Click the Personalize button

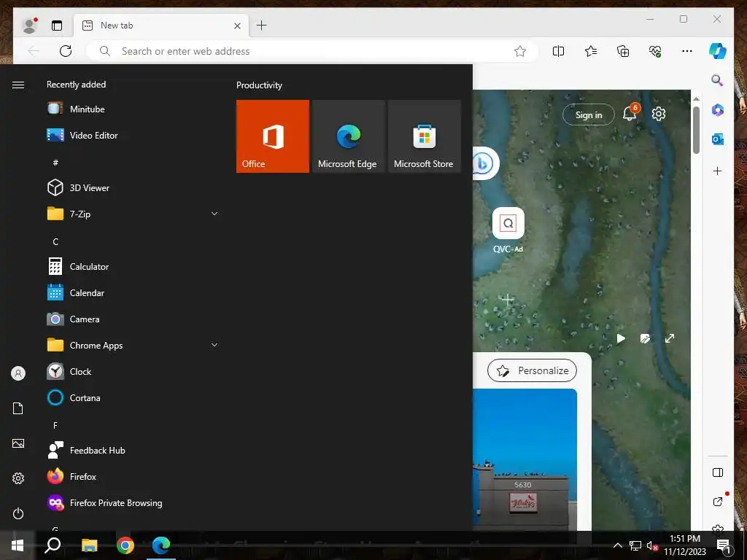[532, 370]
